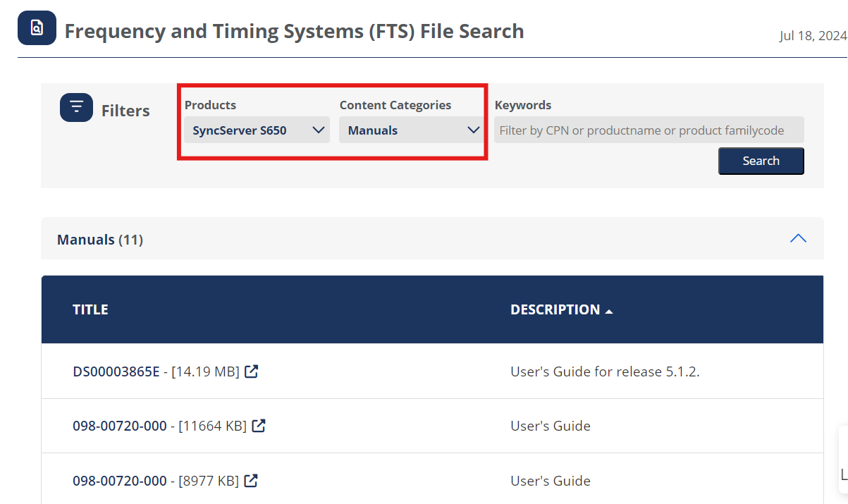The image size is (848, 504).
Task: Click external link icon for 11664 KB file
Action: [259, 426]
